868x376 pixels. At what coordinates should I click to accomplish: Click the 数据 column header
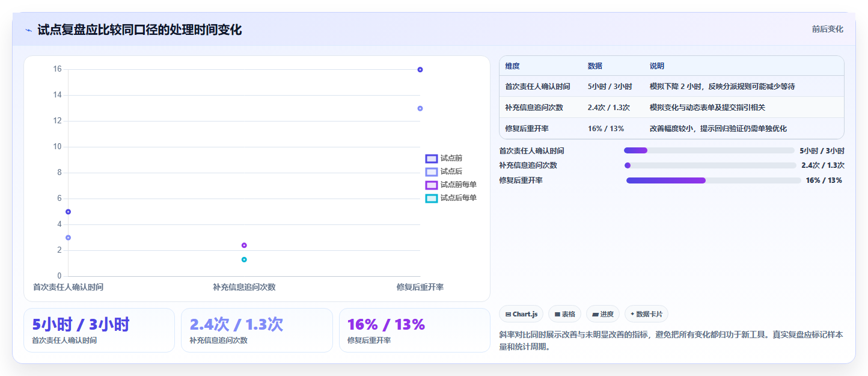pos(595,66)
